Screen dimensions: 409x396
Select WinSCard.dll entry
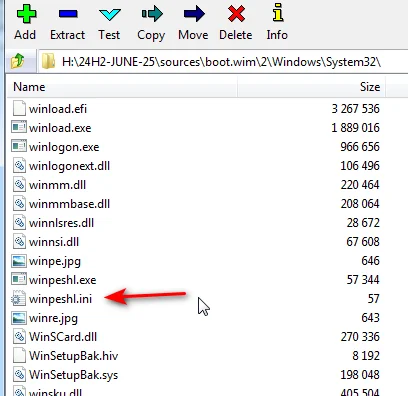pos(63,337)
